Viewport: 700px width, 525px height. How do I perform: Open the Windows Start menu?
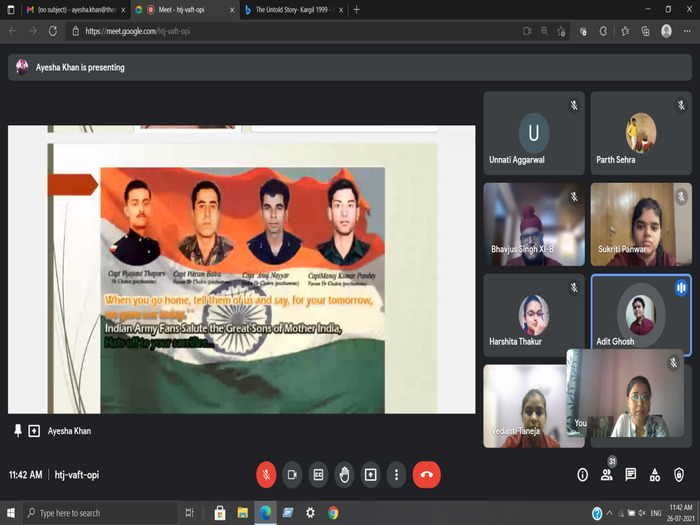click(x=11, y=513)
